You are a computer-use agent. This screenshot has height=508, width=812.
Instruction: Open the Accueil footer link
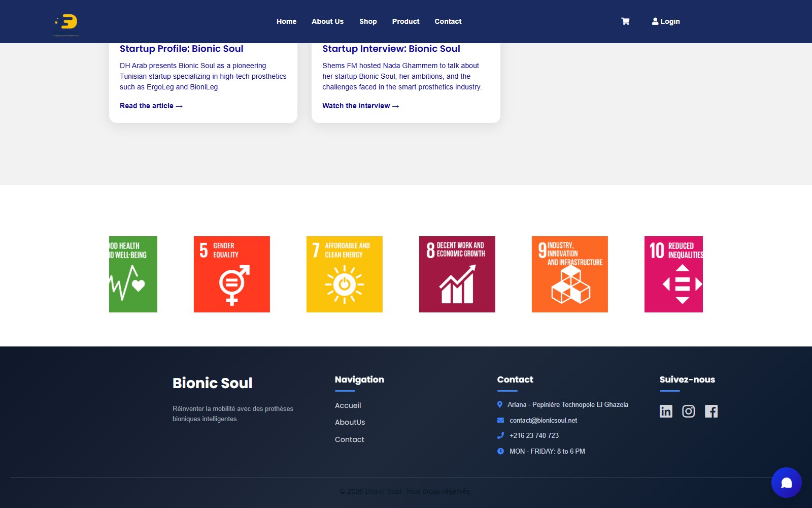[x=348, y=405]
